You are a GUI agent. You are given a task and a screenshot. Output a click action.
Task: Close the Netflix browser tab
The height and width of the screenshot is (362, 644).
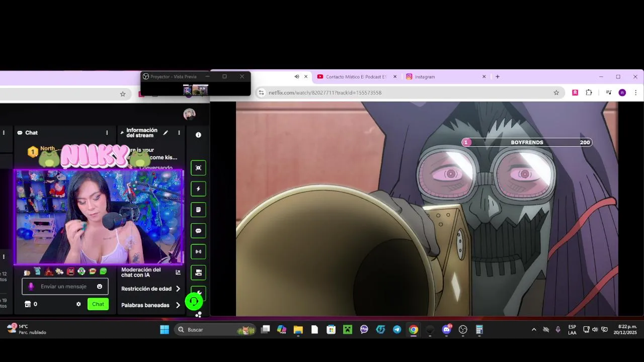pyautogui.click(x=305, y=77)
